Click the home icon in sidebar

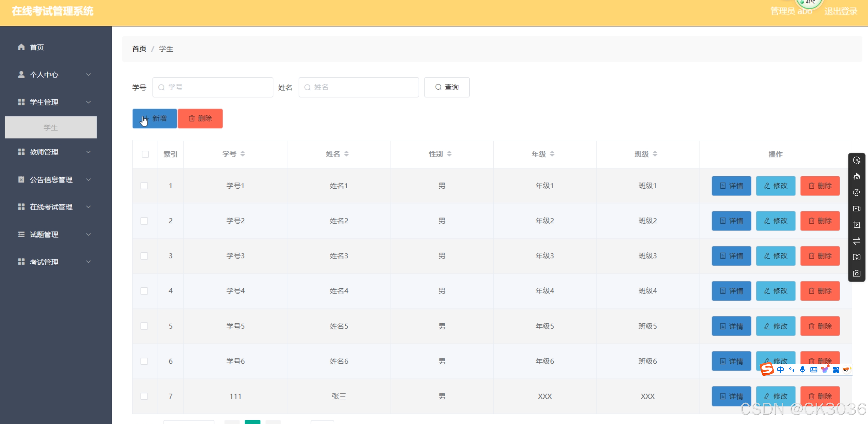[x=21, y=47]
